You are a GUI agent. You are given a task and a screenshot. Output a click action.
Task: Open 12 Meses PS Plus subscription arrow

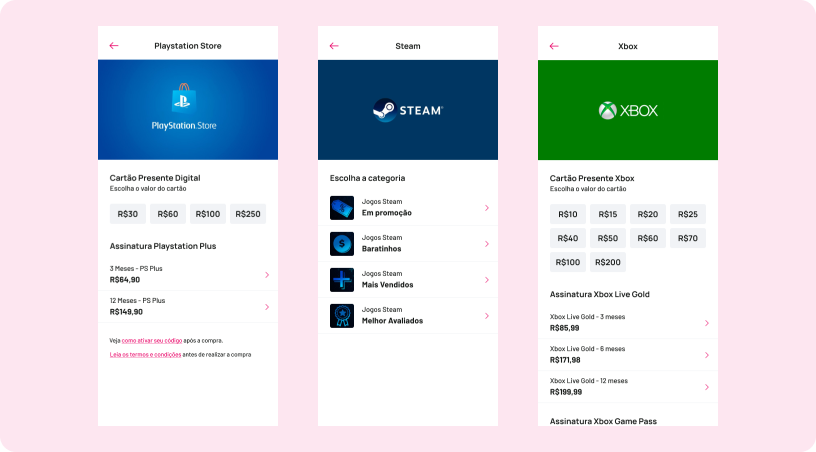tap(266, 307)
